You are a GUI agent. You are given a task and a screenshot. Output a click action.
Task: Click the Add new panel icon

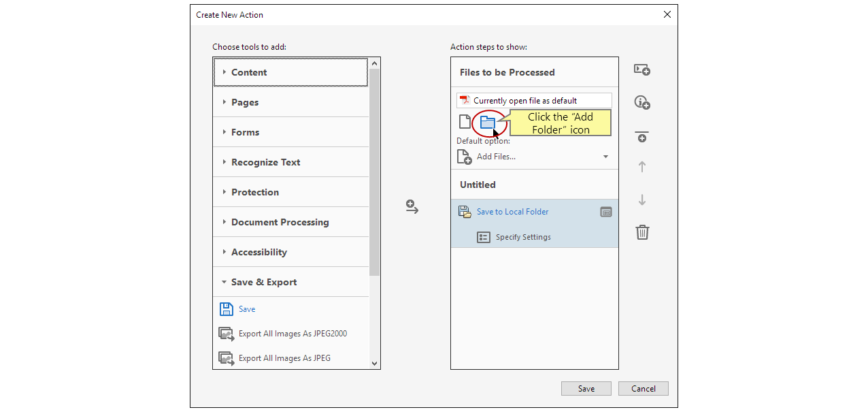pos(641,70)
